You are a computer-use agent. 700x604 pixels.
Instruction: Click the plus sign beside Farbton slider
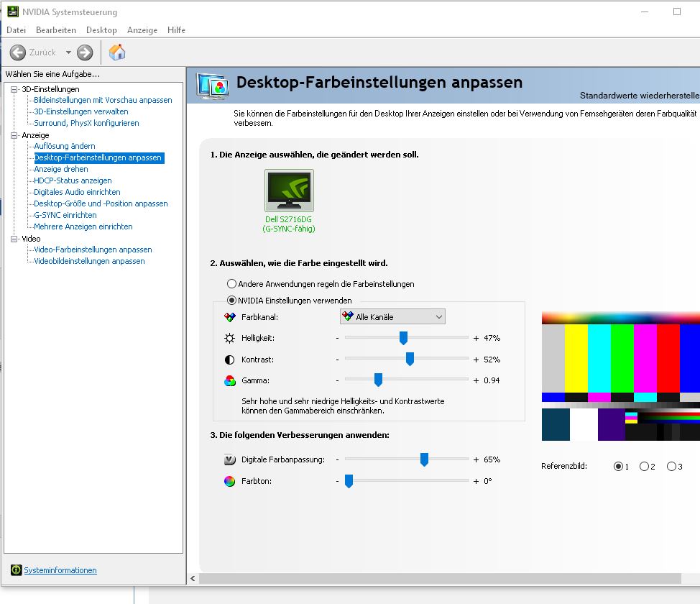pyautogui.click(x=476, y=481)
